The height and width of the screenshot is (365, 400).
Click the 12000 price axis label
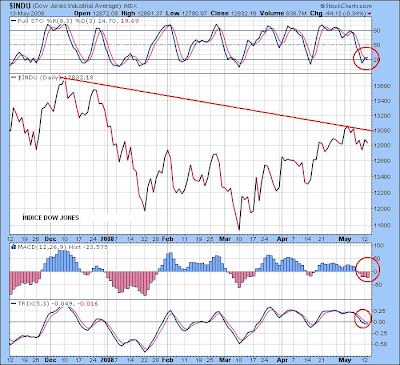click(x=382, y=209)
